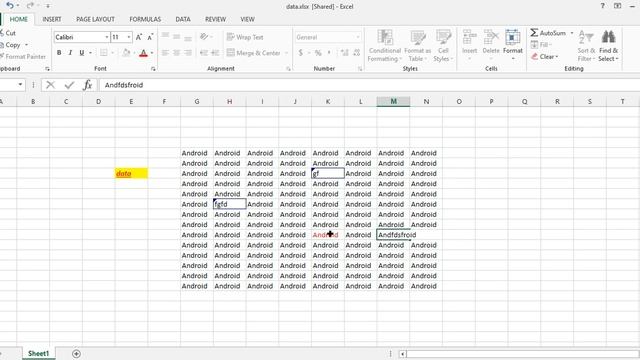Click the orientation text-angle icon

tap(204, 37)
